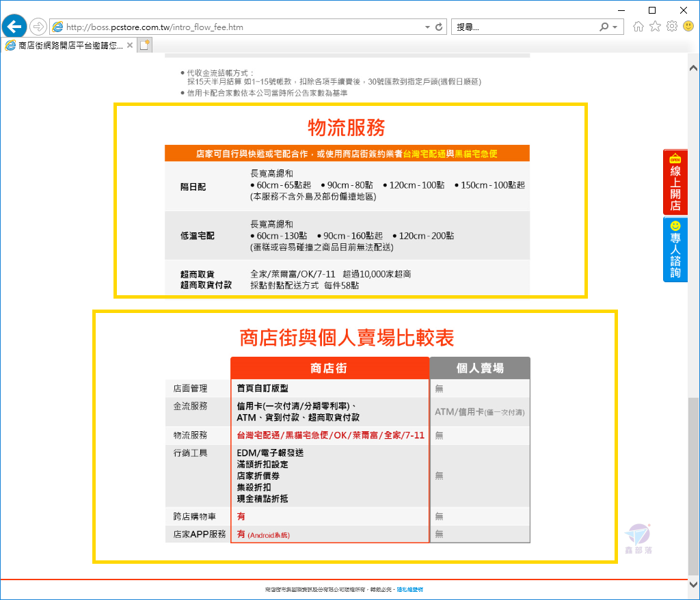Click the grey Forward arrow button
700x600 pixels.
click(x=38, y=27)
